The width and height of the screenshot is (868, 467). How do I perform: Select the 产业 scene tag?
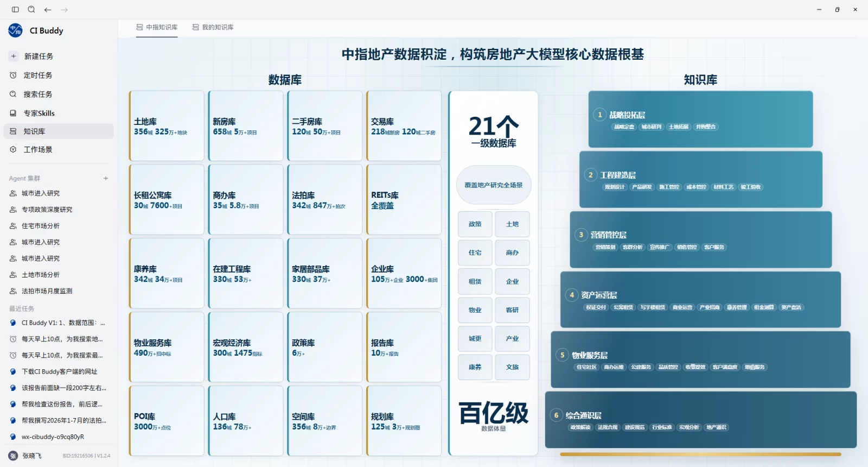(513, 338)
